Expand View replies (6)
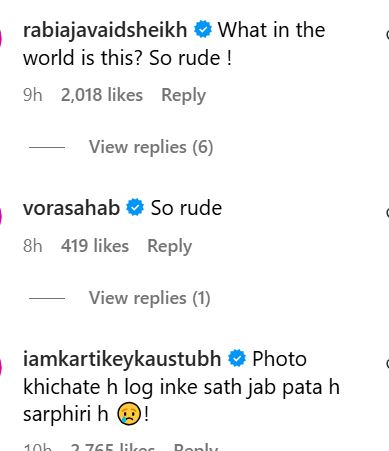This screenshot has height=451, width=389. [151, 147]
